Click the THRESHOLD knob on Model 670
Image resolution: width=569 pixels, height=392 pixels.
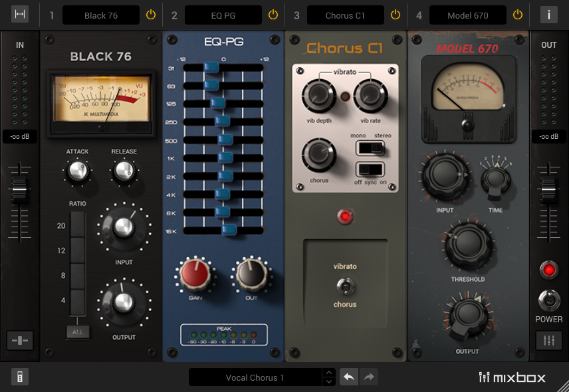pyautogui.click(x=469, y=246)
